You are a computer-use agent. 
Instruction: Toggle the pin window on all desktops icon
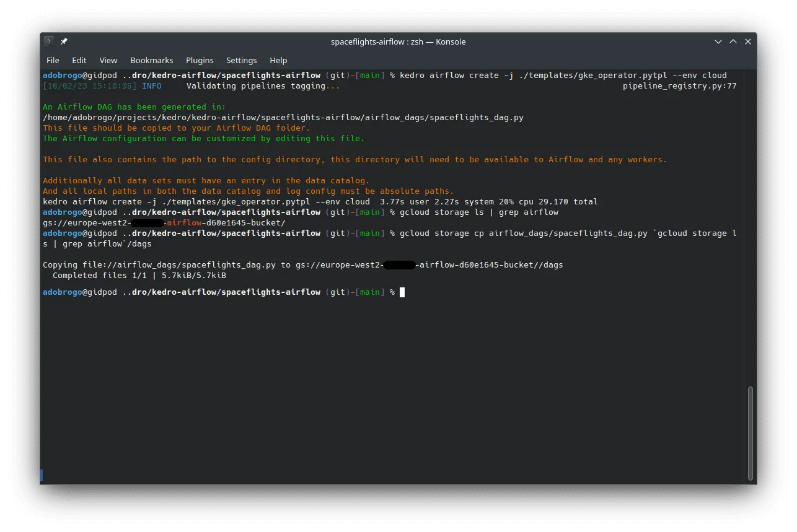(x=64, y=41)
